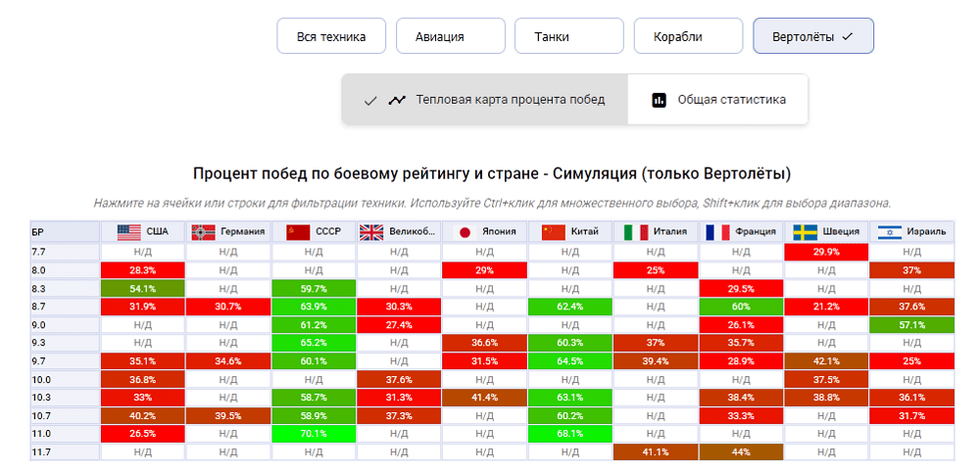Click the Israel flag icon in header

[x=890, y=232]
